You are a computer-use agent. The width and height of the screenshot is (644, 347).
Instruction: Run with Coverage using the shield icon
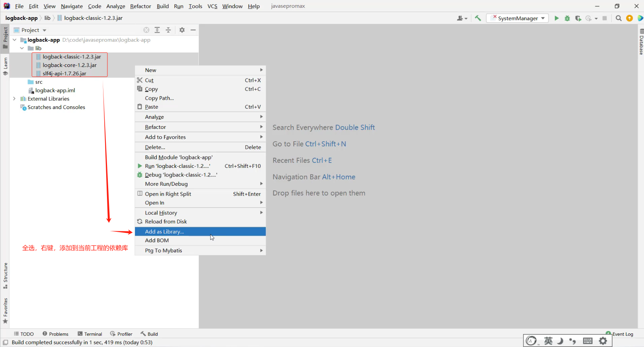tap(578, 18)
